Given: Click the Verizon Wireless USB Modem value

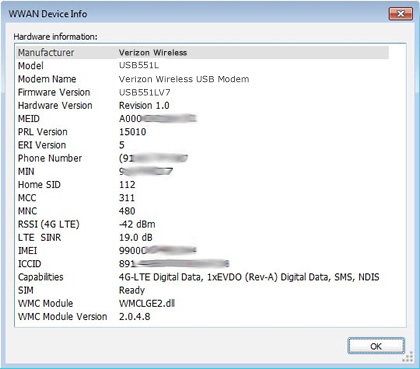Looking at the screenshot, I should click(184, 79).
